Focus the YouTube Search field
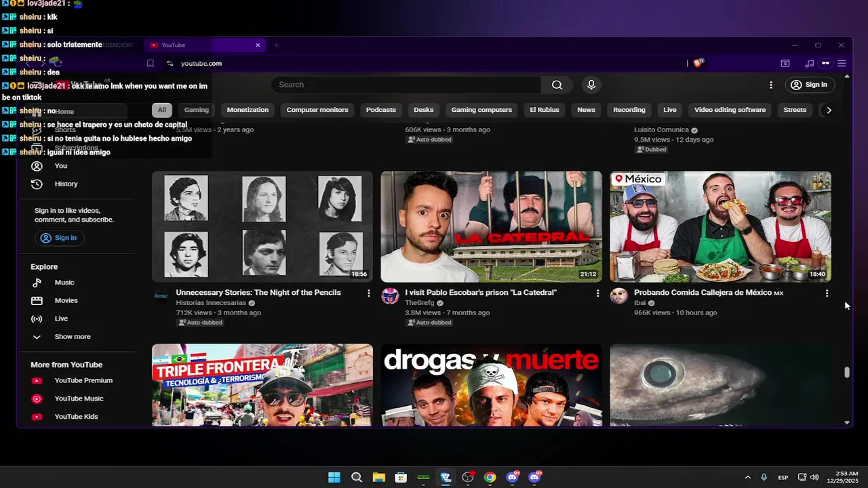Viewport: 868px width, 488px height. tap(406, 85)
